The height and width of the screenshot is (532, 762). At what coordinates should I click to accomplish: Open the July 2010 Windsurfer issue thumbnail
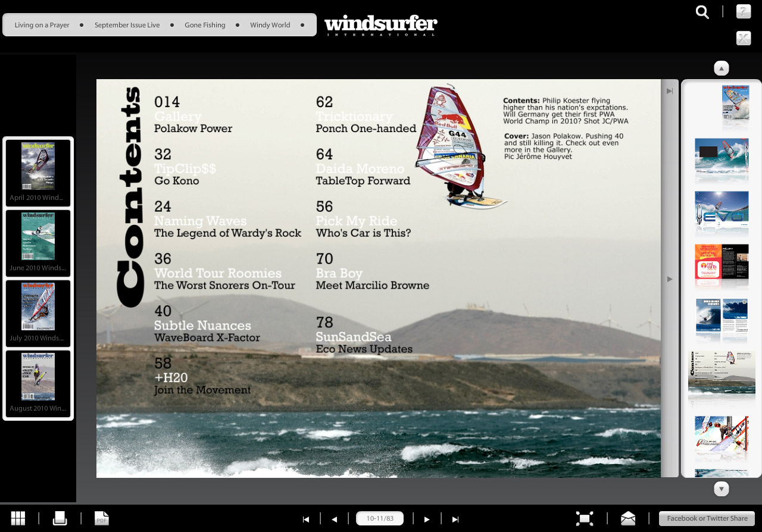(38, 306)
